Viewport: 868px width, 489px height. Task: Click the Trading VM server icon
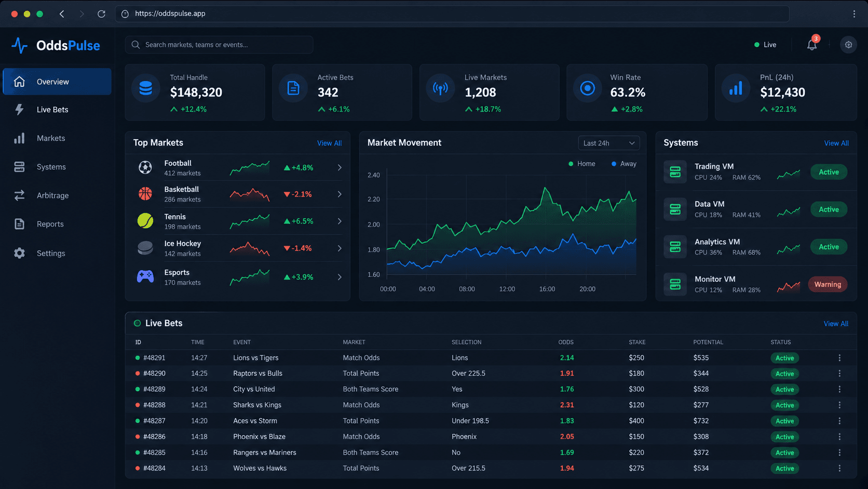click(x=675, y=172)
